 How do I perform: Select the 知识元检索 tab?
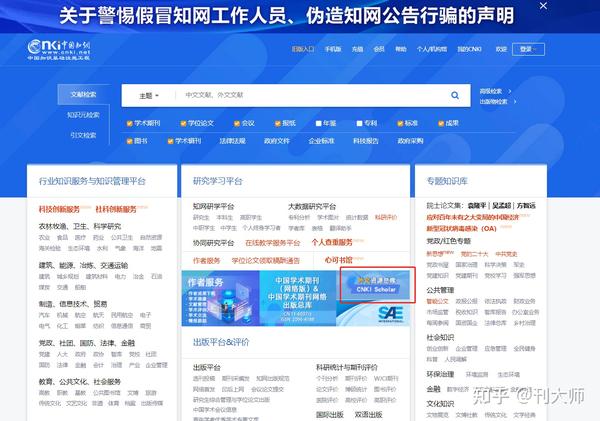click(83, 115)
